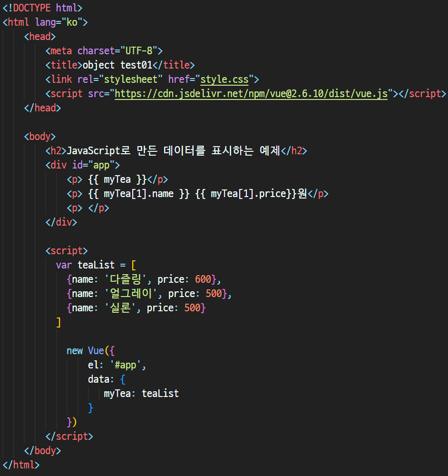Click the "myTea[1].price" expression
448x476 pixels.
pyautogui.click(x=248, y=194)
